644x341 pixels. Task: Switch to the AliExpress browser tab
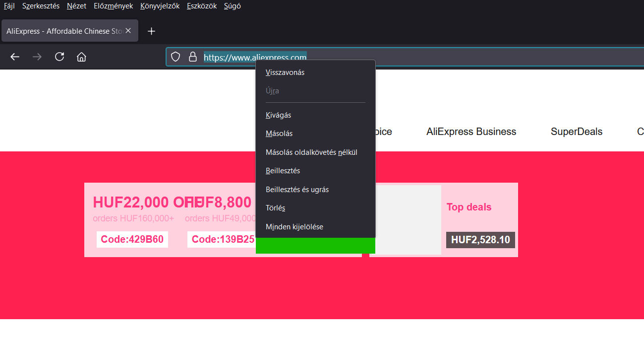(69, 31)
